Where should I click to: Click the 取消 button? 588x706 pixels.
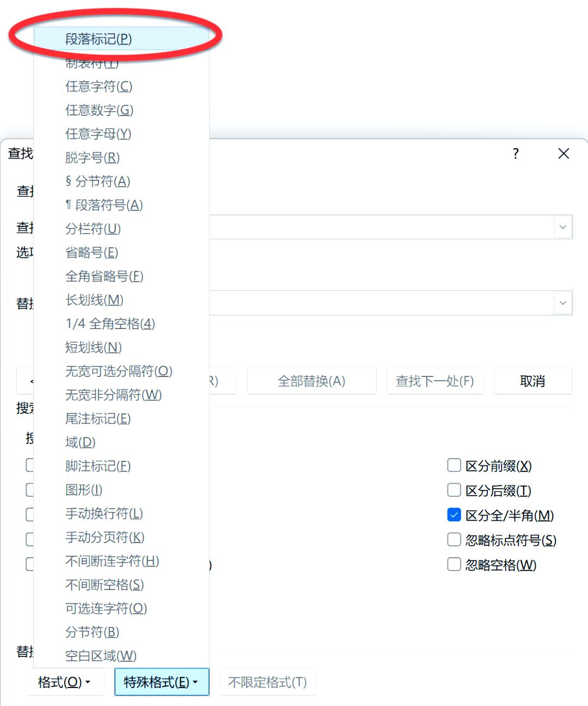point(532,381)
